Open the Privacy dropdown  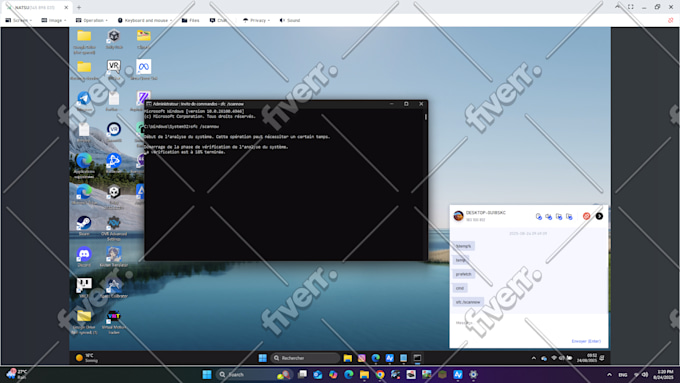click(256, 20)
